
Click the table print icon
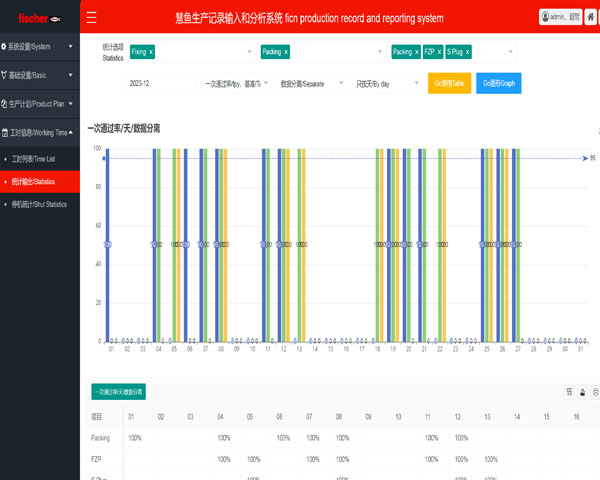click(x=596, y=392)
